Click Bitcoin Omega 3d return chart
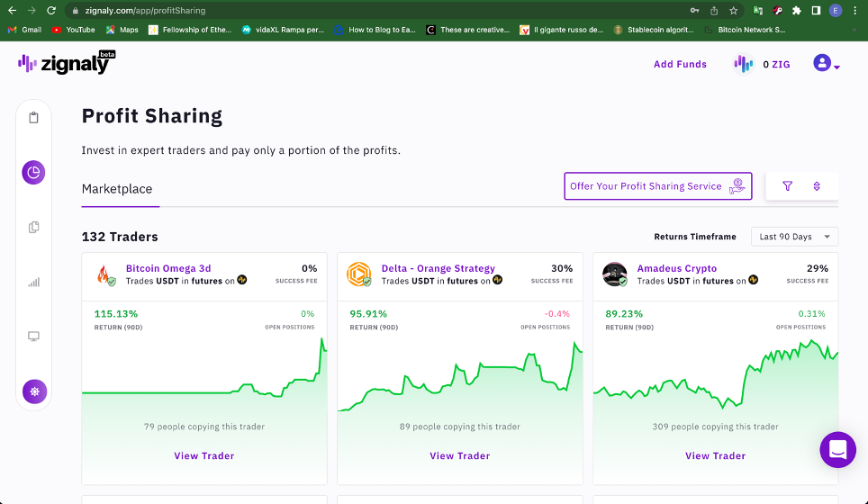Screen dimensions: 868x504 point(204,373)
